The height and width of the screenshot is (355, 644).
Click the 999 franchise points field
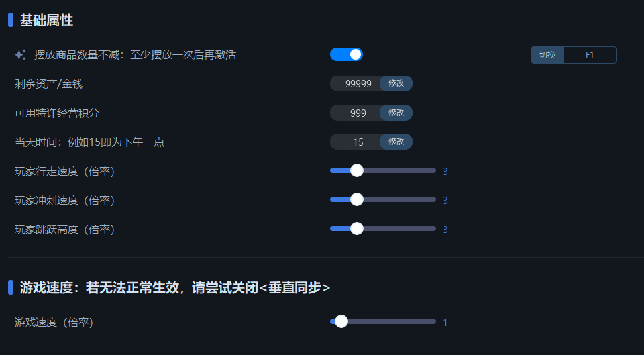(x=356, y=113)
